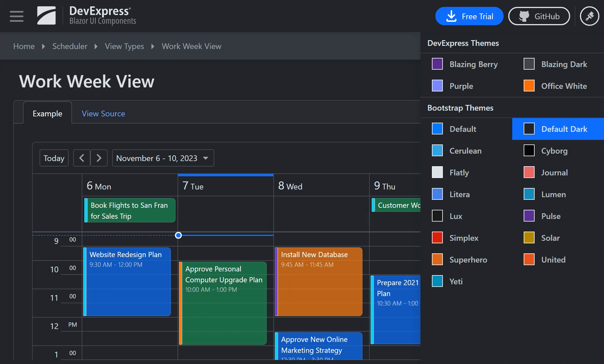Switch to the View Source tab
This screenshot has height=364, width=604.
coord(103,113)
